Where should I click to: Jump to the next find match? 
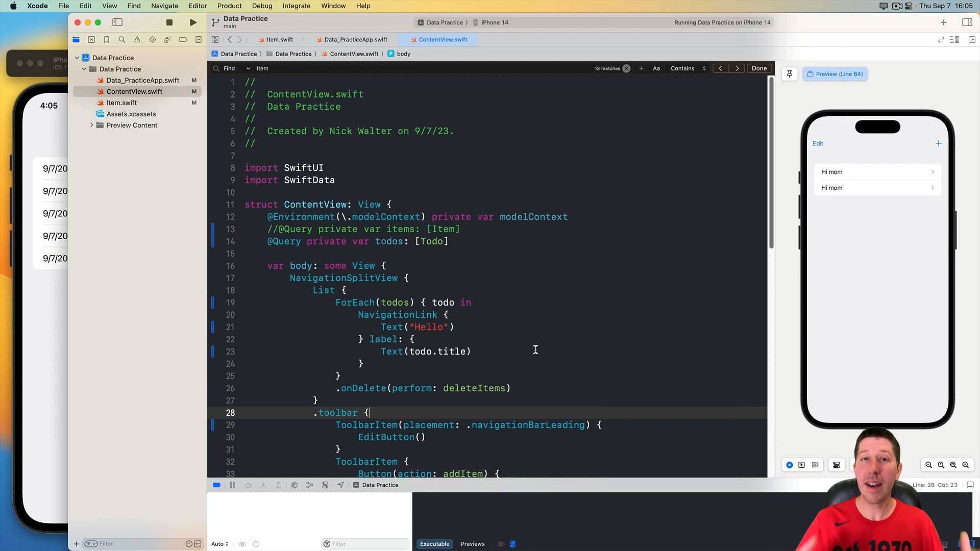(x=737, y=68)
